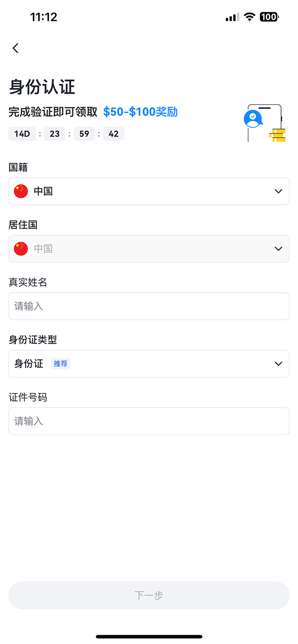Tap the back arrow at top left
298x644 pixels.
click(15, 48)
